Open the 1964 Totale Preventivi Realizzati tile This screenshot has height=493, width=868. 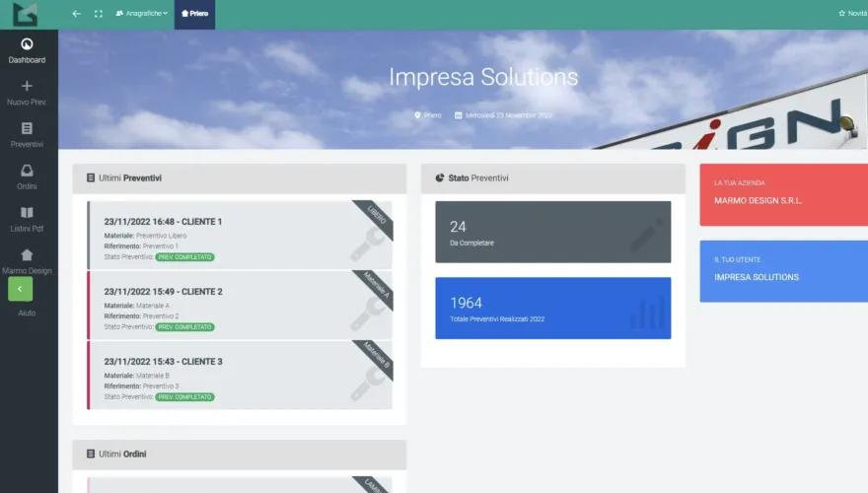[x=553, y=309]
